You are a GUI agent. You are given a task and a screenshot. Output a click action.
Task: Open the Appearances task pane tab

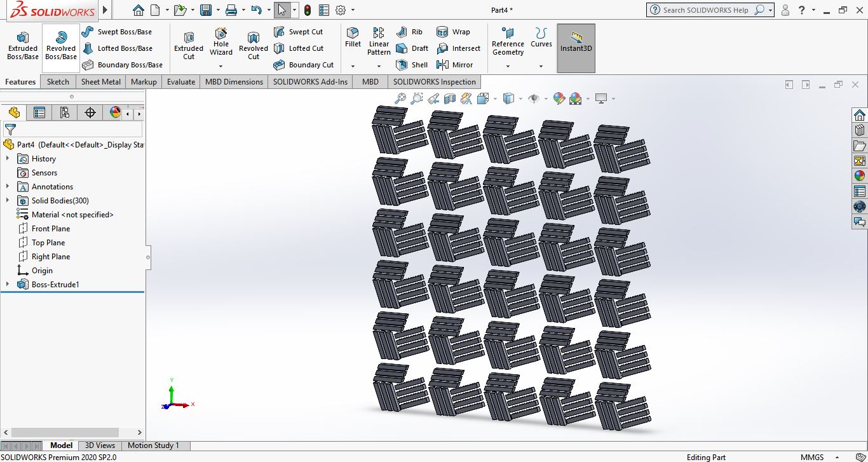[860, 176]
